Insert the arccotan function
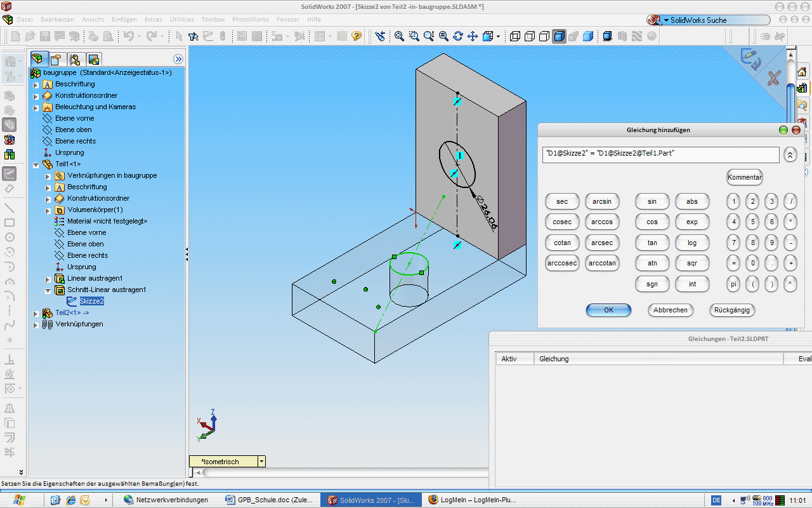The image size is (812, 508). click(603, 263)
